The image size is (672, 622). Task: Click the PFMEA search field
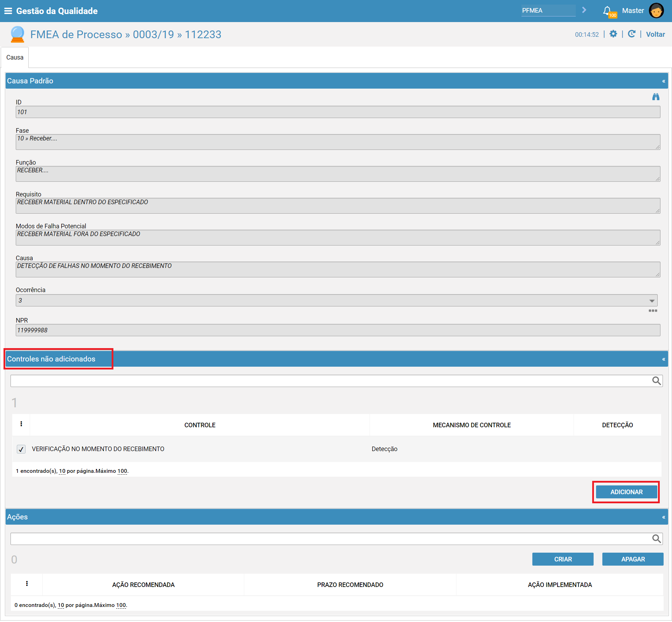[x=548, y=11]
